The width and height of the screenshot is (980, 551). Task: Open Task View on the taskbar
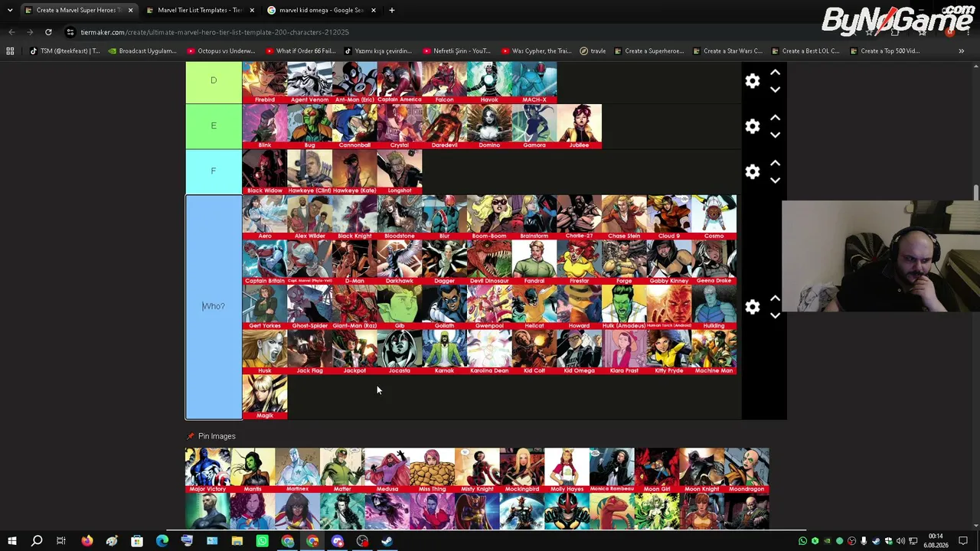point(61,541)
